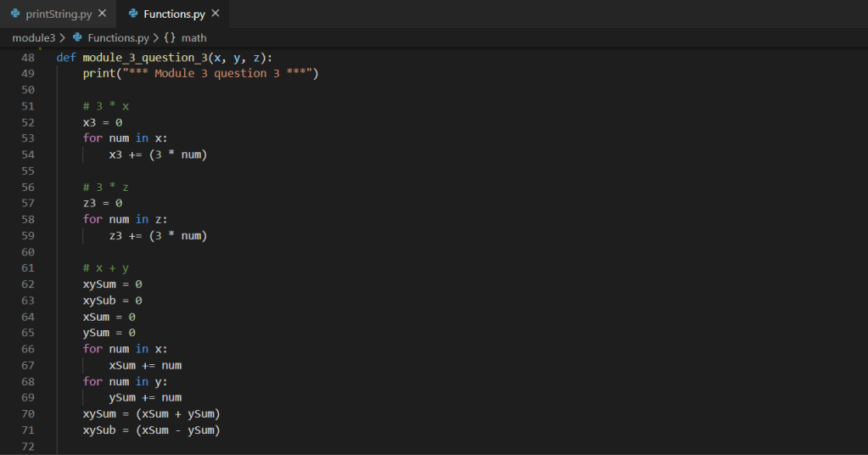This screenshot has height=455, width=868.
Task: Open the Functions.py breadcrumb dropdown
Action: (x=118, y=37)
